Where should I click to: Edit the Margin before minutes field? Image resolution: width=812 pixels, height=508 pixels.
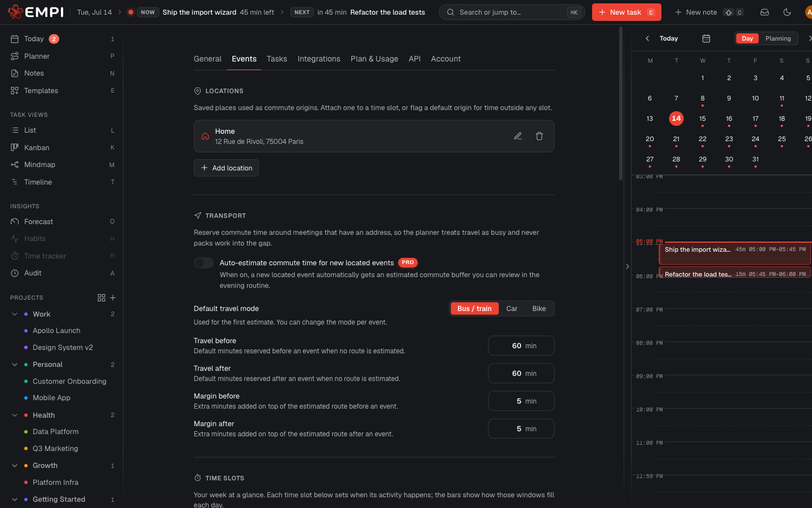click(x=521, y=401)
